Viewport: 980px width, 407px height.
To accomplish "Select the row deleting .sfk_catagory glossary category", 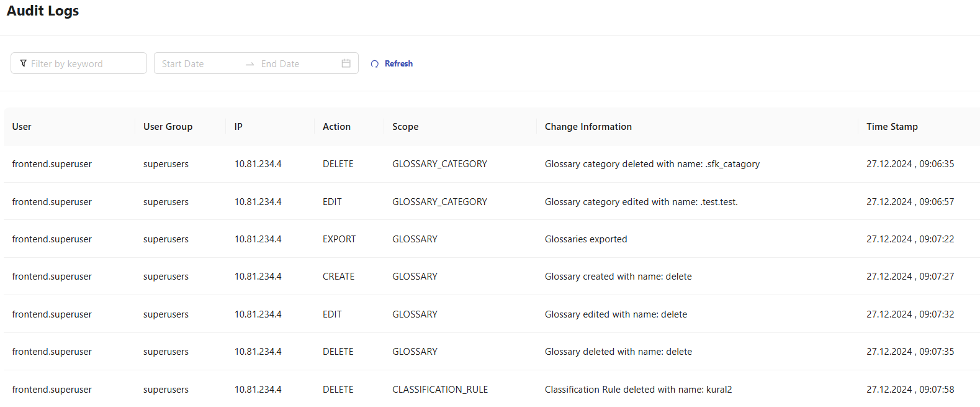I will tap(652, 164).
